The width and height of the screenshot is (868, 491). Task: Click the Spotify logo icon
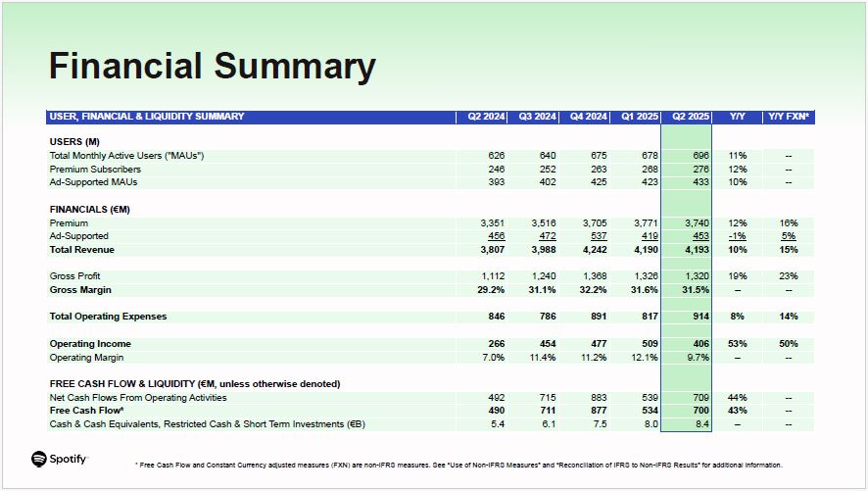pos(39,459)
